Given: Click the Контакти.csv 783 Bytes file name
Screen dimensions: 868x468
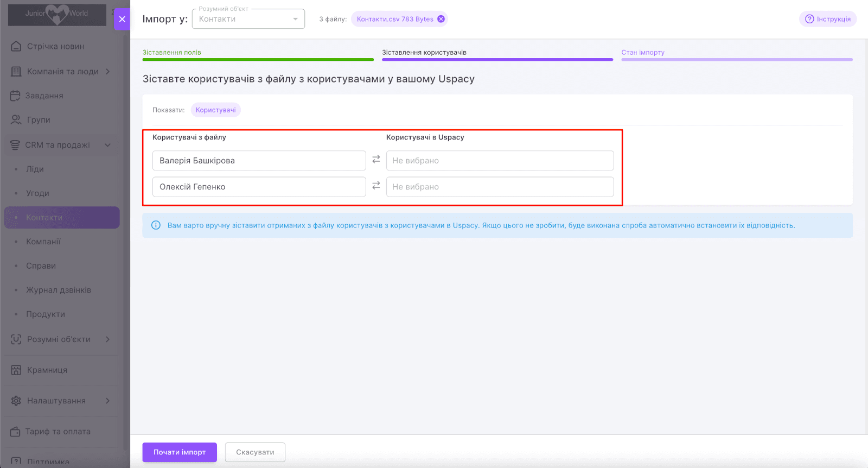Looking at the screenshot, I should tap(395, 19).
